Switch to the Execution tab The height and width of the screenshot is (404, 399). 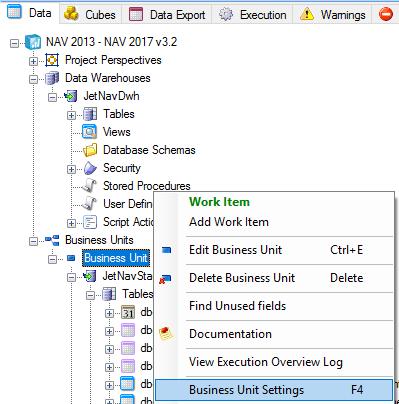tap(252, 14)
